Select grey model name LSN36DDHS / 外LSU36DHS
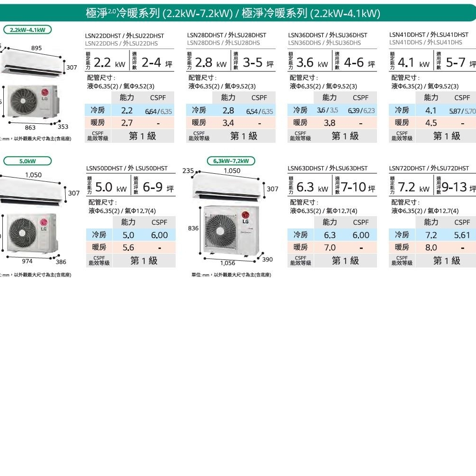 pos(325,43)
